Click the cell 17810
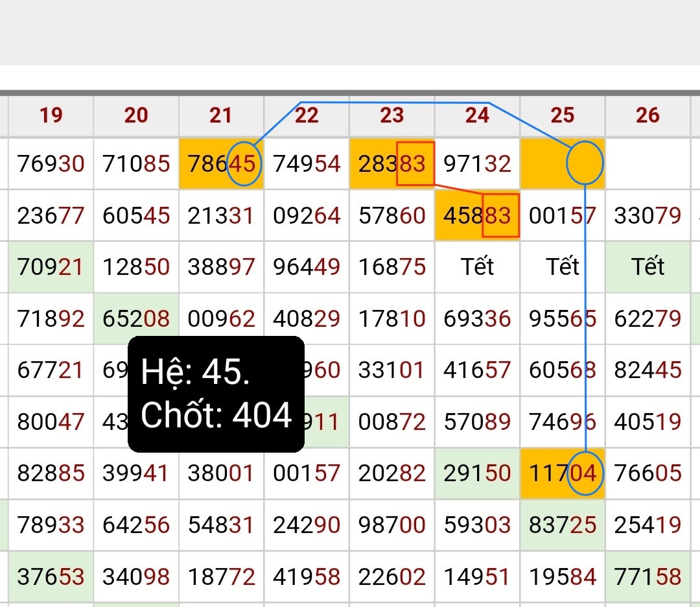 click(392, 318)
